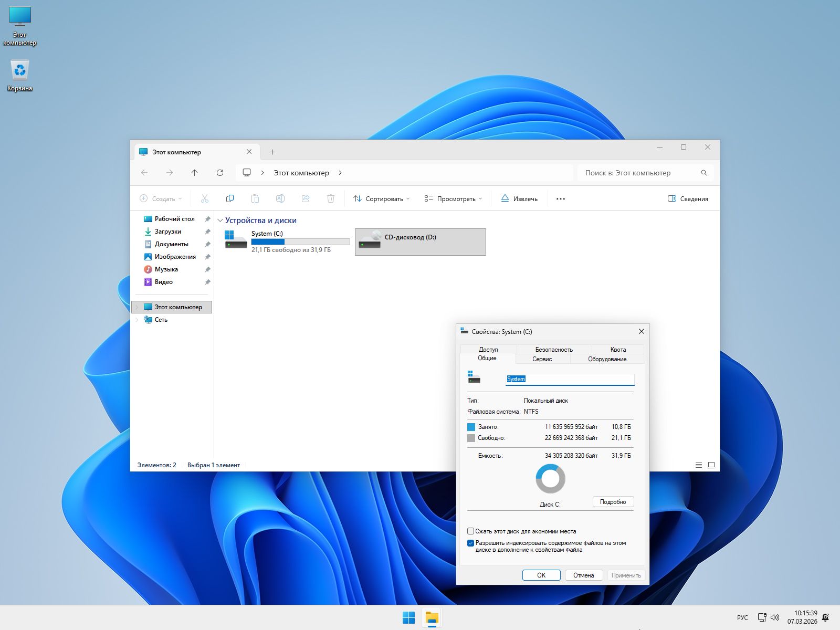Click the capacity usage bar under System (C:)
This screenshot has height=630, width=840.
(301, 241)
